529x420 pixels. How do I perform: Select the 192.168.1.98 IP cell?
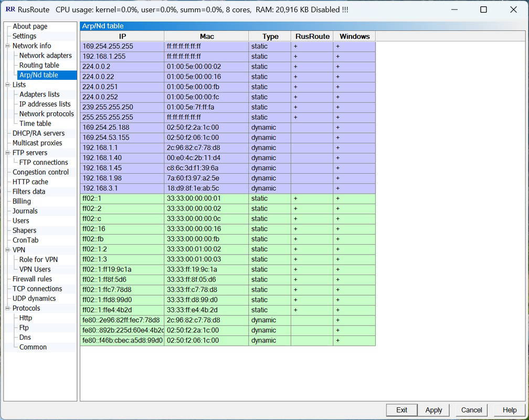(122, 178)
